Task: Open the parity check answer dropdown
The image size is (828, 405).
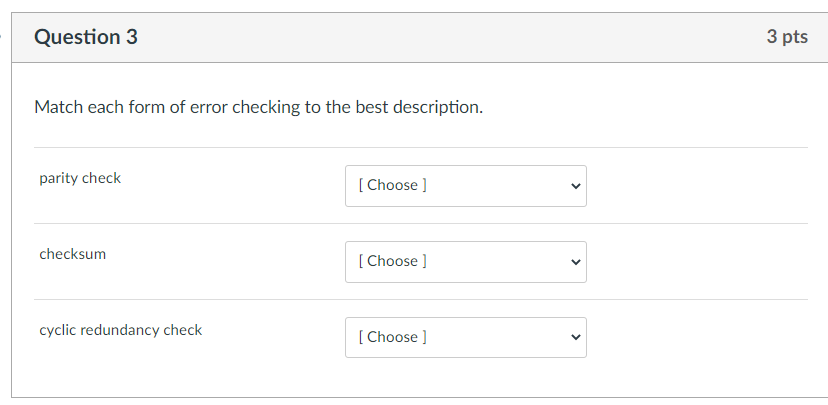Action: tap(465, 186)
